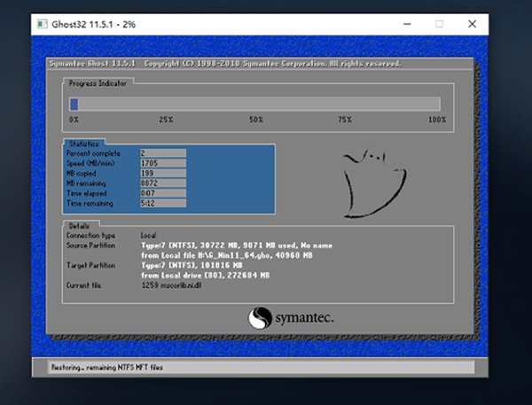
Task: Click the 100% label on progress indicator
Action: coord(436,120)
